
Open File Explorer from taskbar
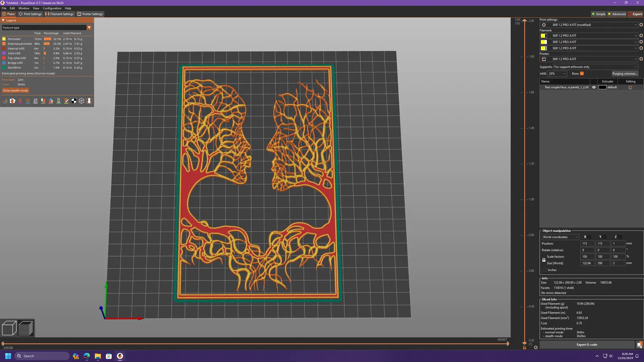[x=98, y=356]
